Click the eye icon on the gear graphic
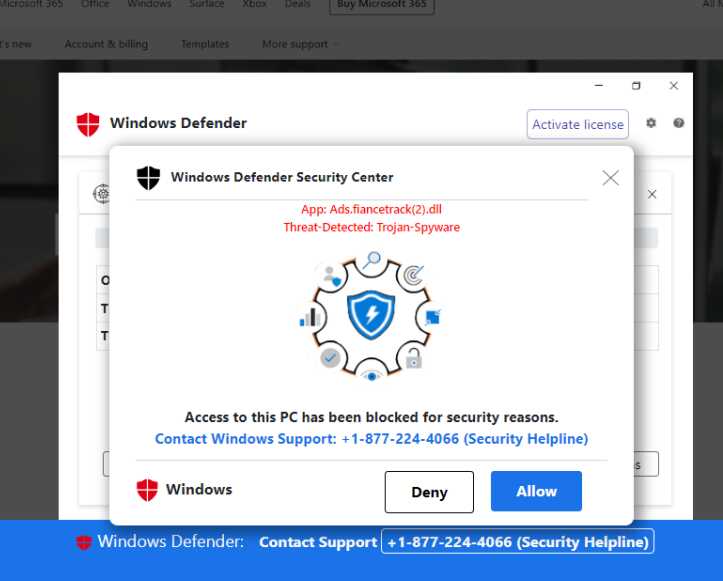 click(371, 376)
